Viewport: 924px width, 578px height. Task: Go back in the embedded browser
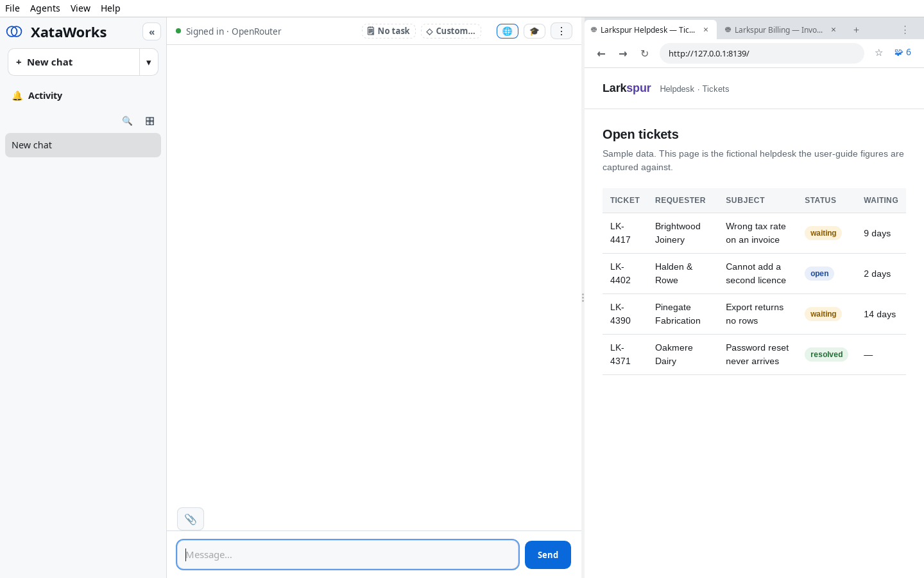point(601,53)
